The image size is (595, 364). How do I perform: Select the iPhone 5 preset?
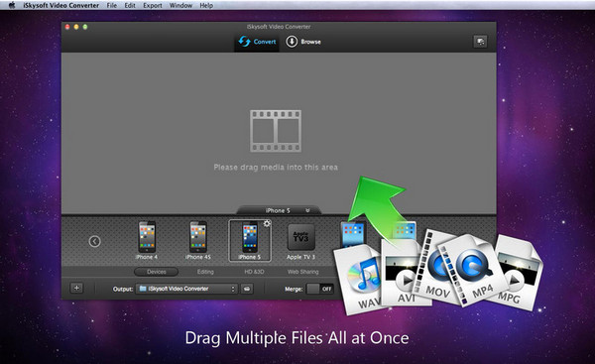point(250,240)
